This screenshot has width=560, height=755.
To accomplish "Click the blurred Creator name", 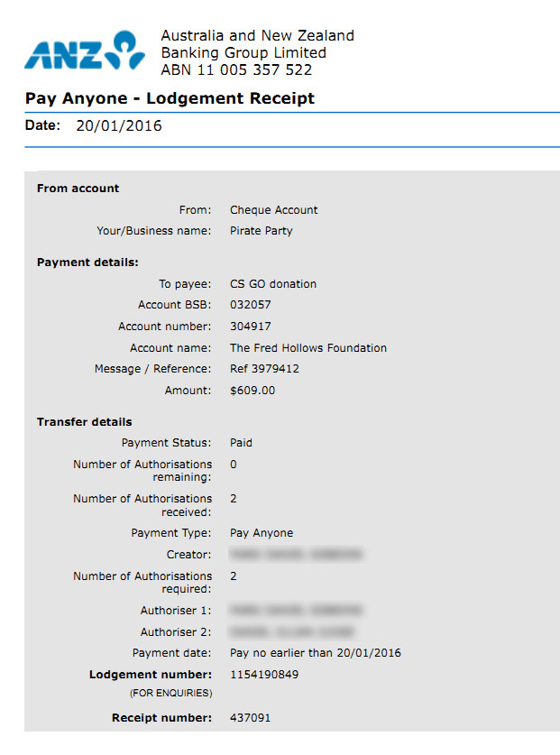I will (296, 555).
